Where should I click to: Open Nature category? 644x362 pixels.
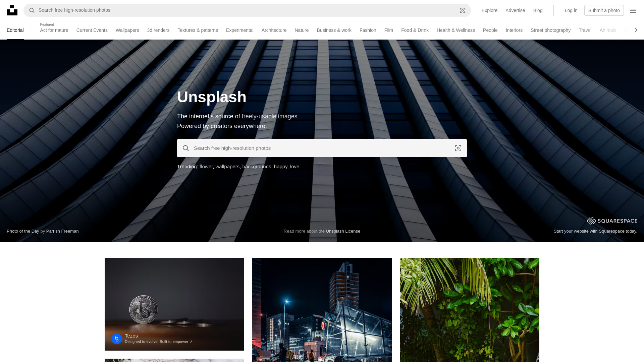pos(302,30)
